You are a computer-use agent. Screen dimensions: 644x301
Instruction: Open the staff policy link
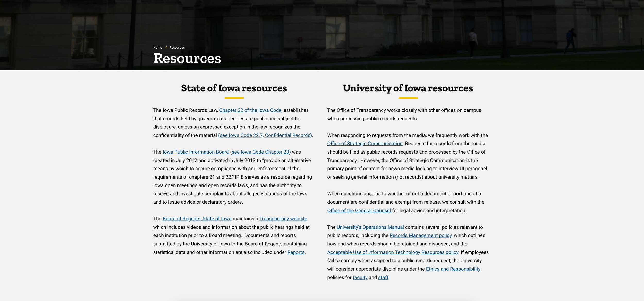pos(383,278)
